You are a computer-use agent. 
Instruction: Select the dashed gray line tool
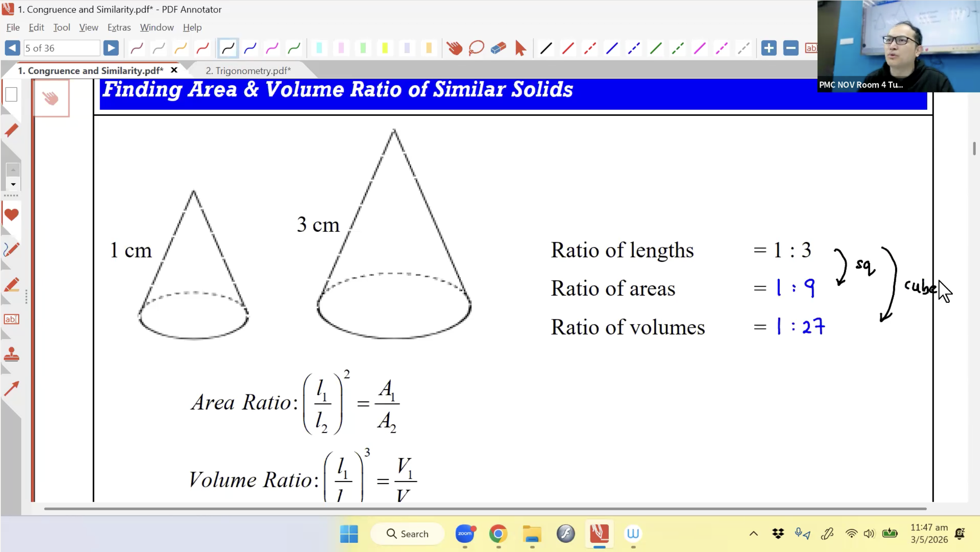[x=744, y=48]
